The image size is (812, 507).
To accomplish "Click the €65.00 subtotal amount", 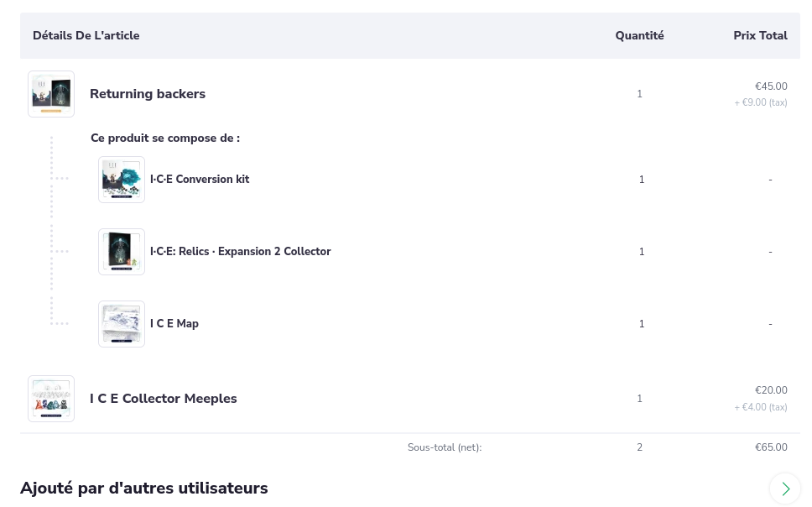I will 771,447.
